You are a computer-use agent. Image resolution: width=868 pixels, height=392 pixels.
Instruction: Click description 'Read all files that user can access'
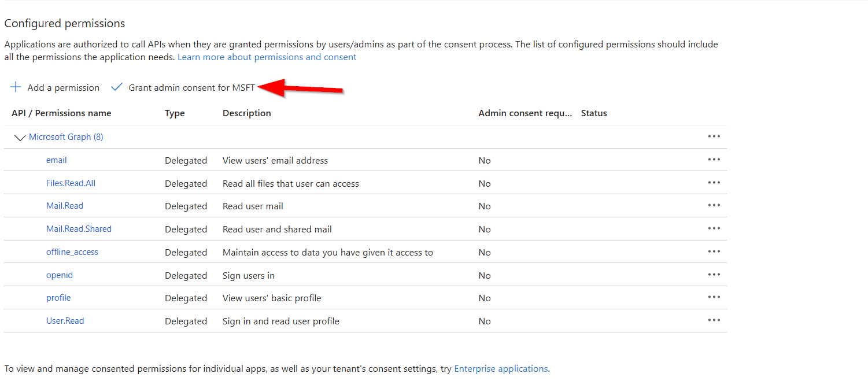point(291,183)
